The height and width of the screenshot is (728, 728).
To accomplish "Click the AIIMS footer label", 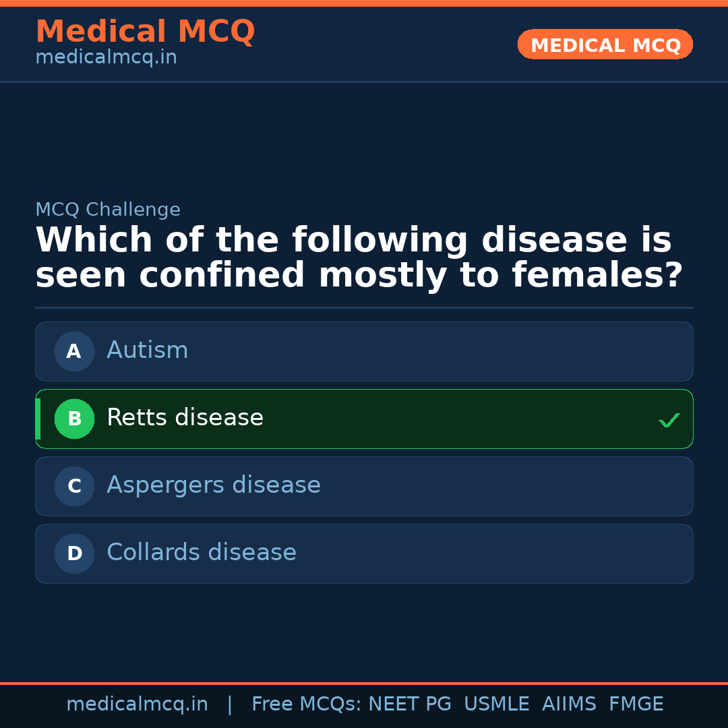I will click(x=570, y=703).
